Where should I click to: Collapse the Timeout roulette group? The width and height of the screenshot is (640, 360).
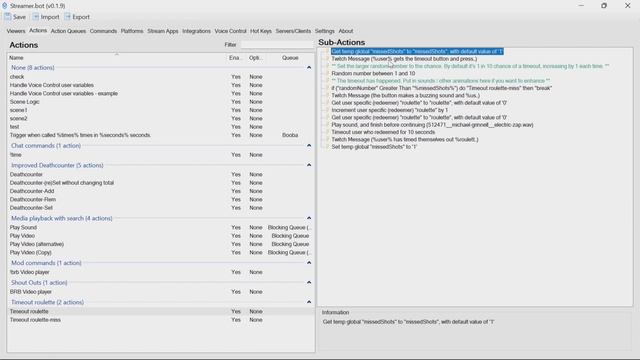pyautogui.click(x=309, y=302)
